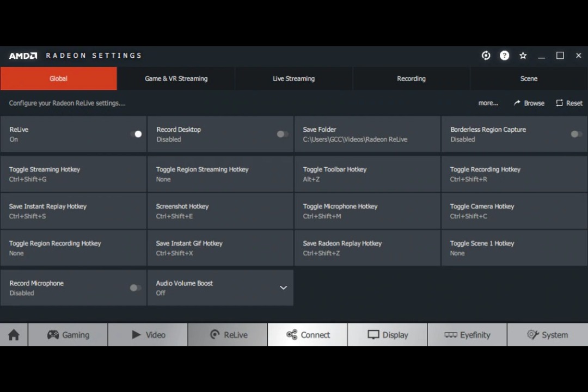Open the Video section

point(148,335)
